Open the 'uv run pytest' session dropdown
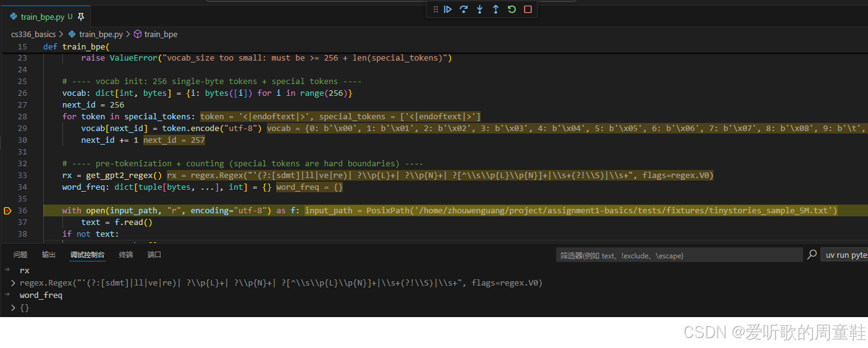Screen dimensions: 868x348 tap(844, 255)
